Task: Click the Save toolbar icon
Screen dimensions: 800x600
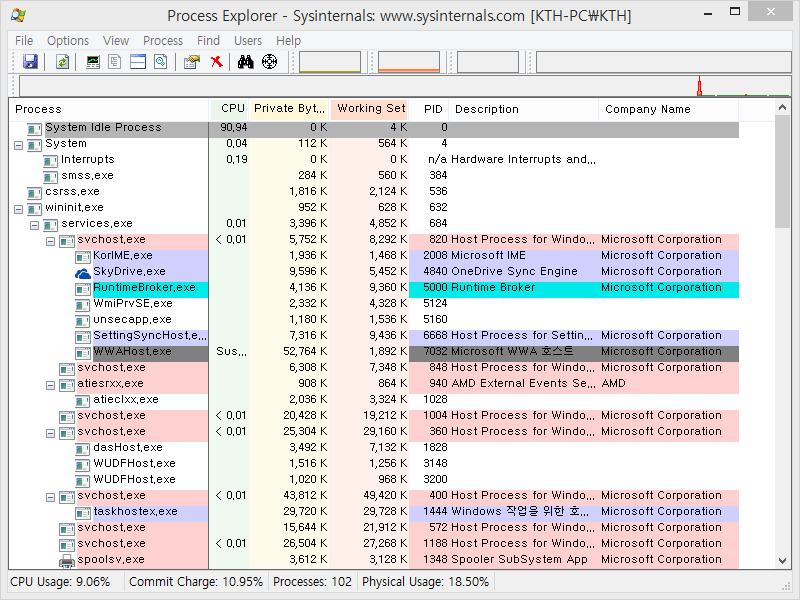Action: point(31,62)
